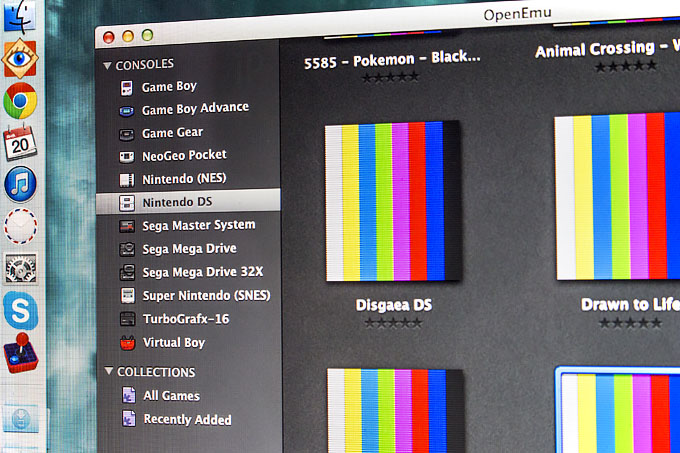Click the Game Boy Advance console icon

coord(126,112)
